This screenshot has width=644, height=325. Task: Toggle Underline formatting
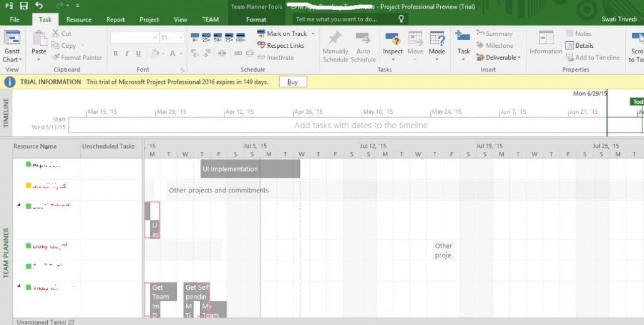point(138,53)
